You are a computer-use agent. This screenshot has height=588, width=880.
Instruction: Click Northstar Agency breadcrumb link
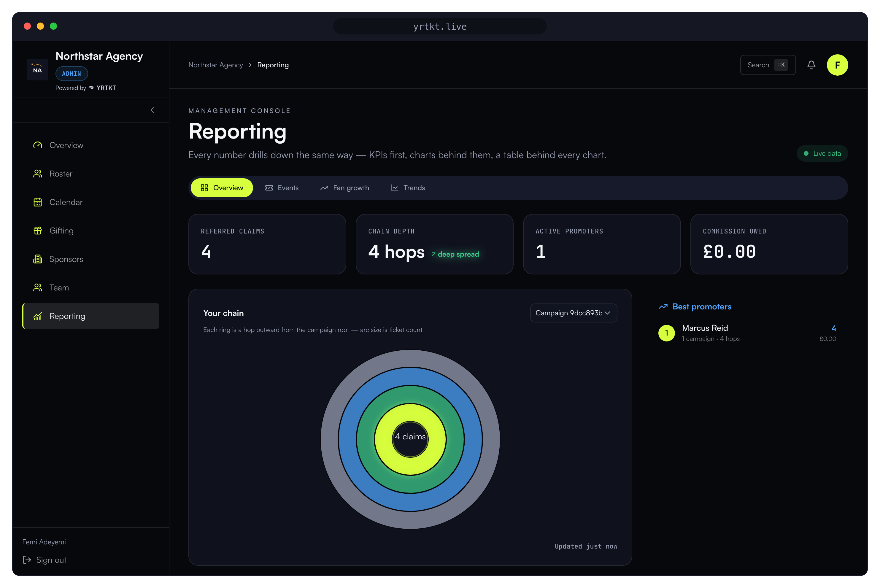click(216, 65)
